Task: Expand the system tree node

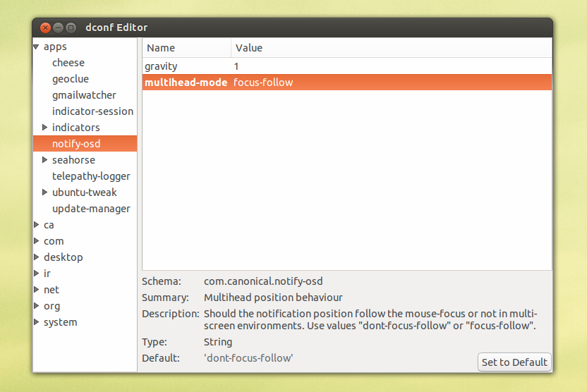Action: tap(36, 322)
